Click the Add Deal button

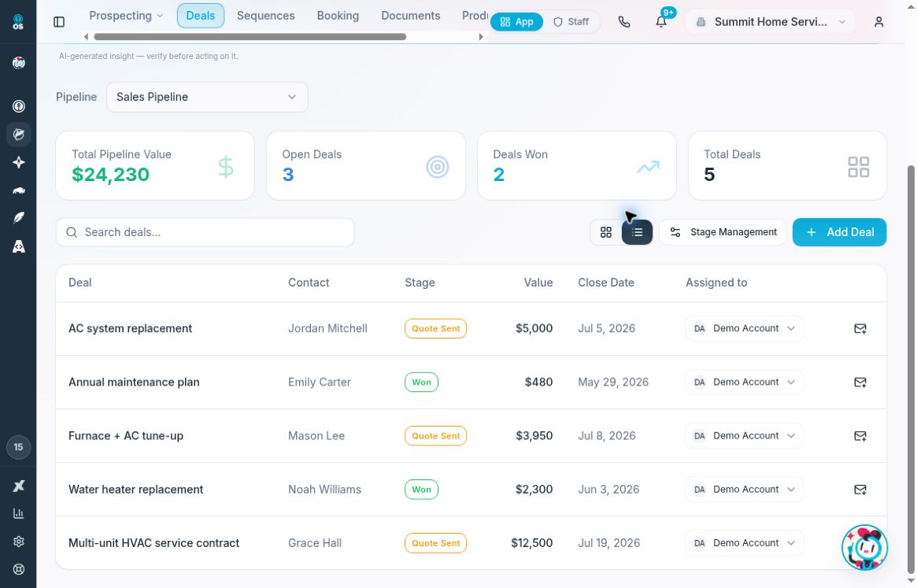pos(839,232)
